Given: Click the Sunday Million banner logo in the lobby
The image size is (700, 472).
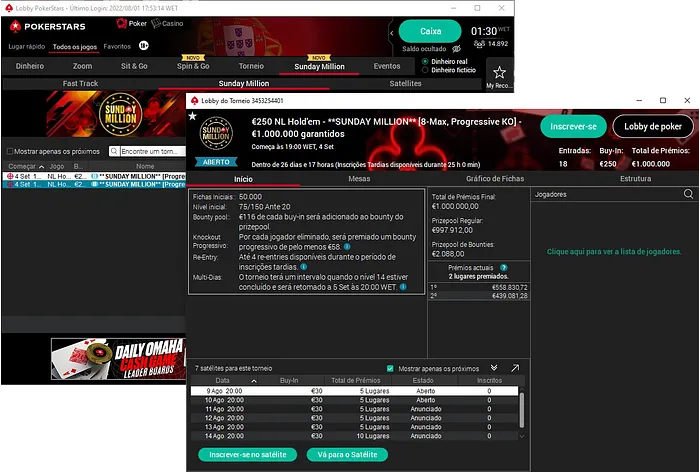Looking at the screenshot, I should (121, 114).
